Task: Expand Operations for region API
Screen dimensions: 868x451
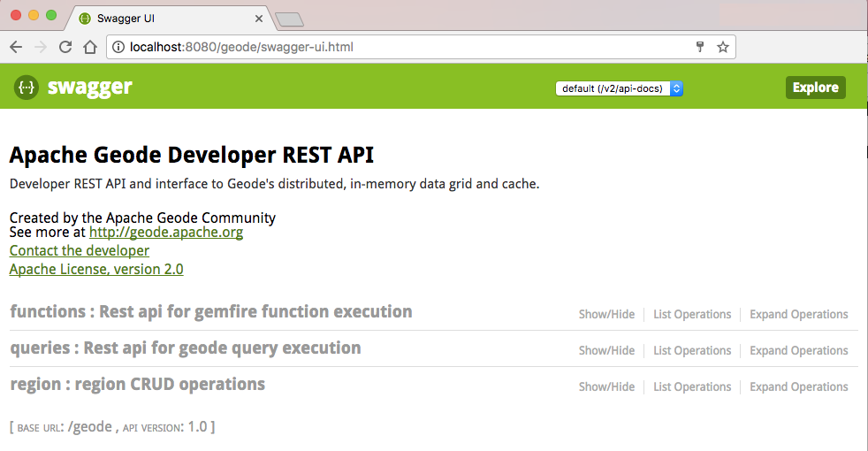Action: point(798,387)
